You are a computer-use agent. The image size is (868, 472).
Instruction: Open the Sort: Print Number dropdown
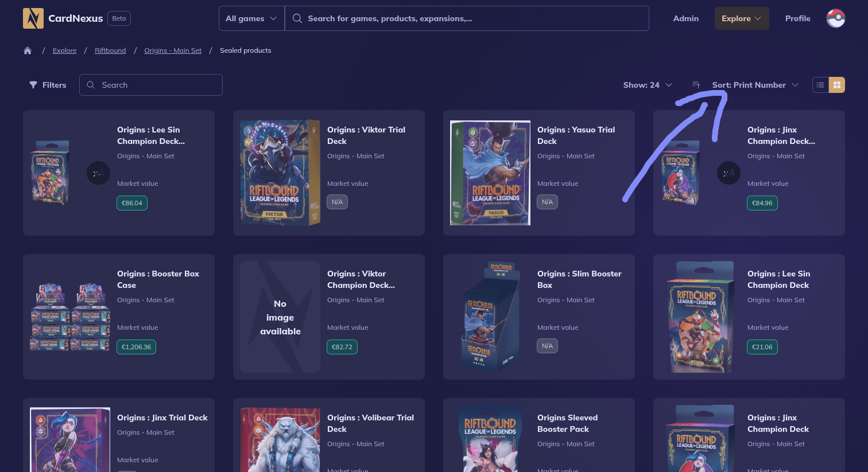pos(754,85)
